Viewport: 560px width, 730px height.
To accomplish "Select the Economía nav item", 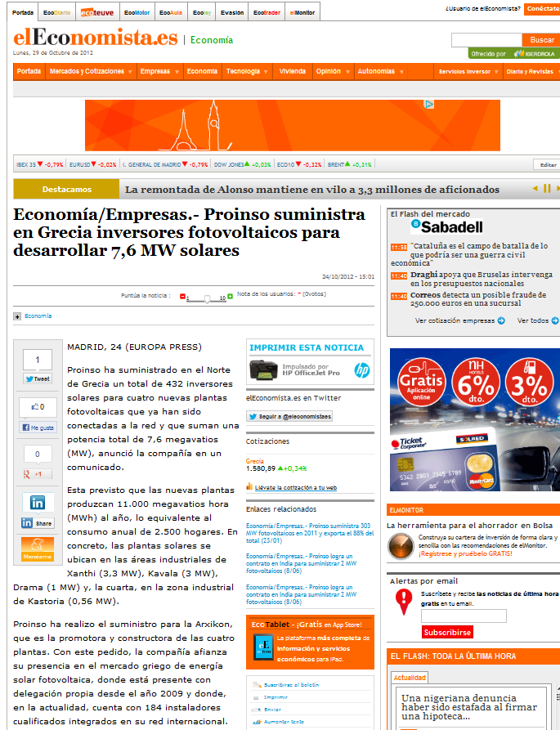I will [x=202, y=71].
